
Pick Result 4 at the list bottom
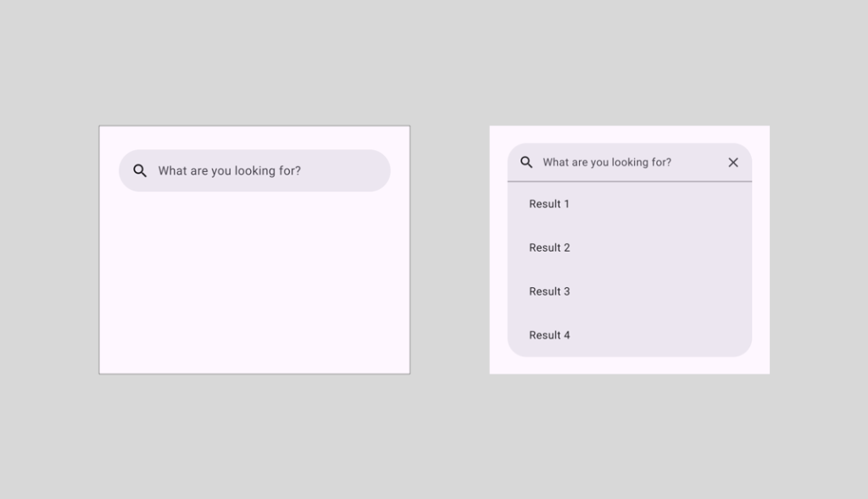549,335
